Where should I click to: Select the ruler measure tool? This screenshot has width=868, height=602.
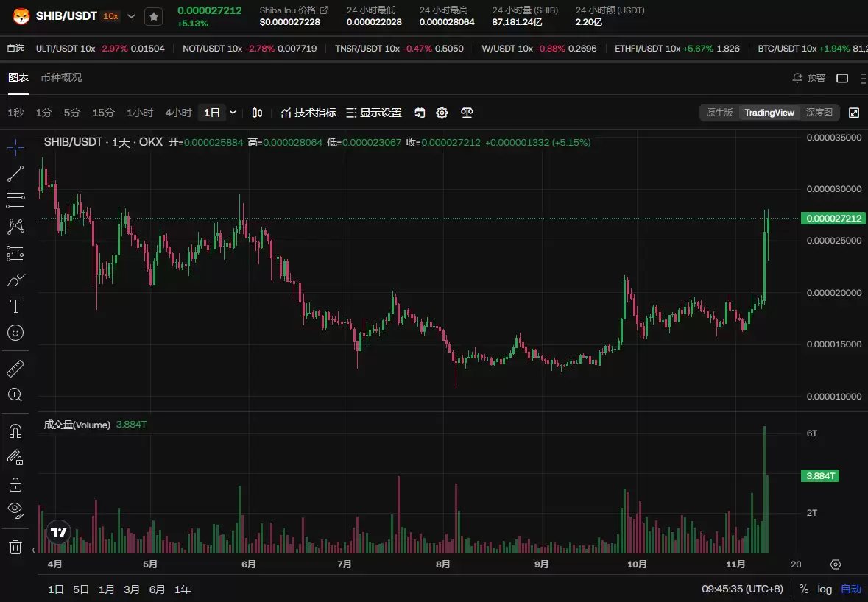click(x=15, y=368)
